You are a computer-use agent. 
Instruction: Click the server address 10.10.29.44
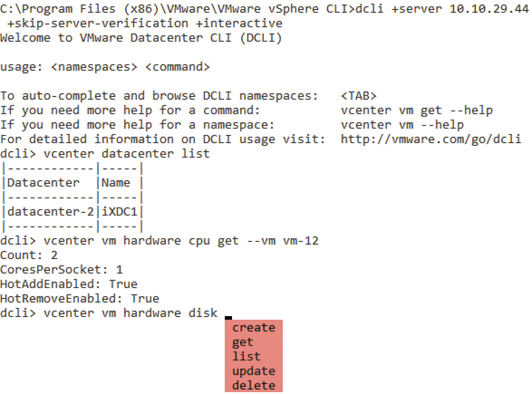coord(489,9)
